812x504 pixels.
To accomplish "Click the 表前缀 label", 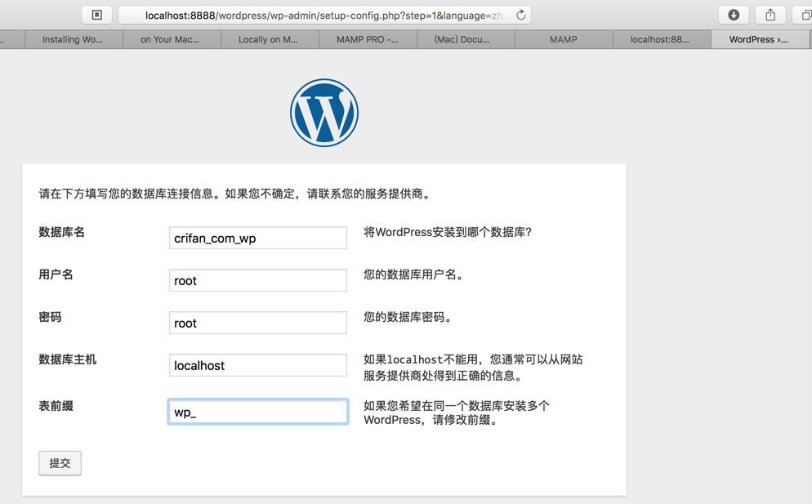I will pos(56,406).
